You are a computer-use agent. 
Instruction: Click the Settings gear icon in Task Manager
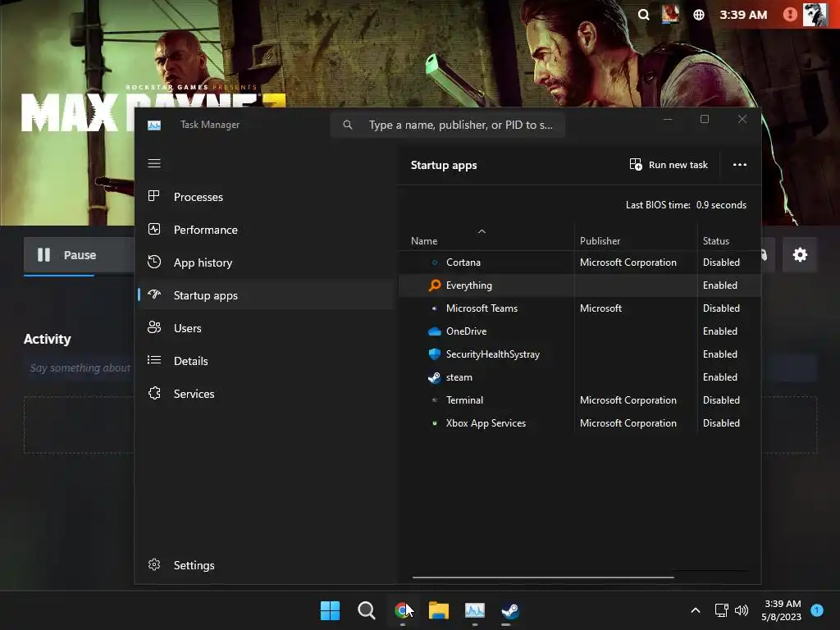[x=153, y=564]
